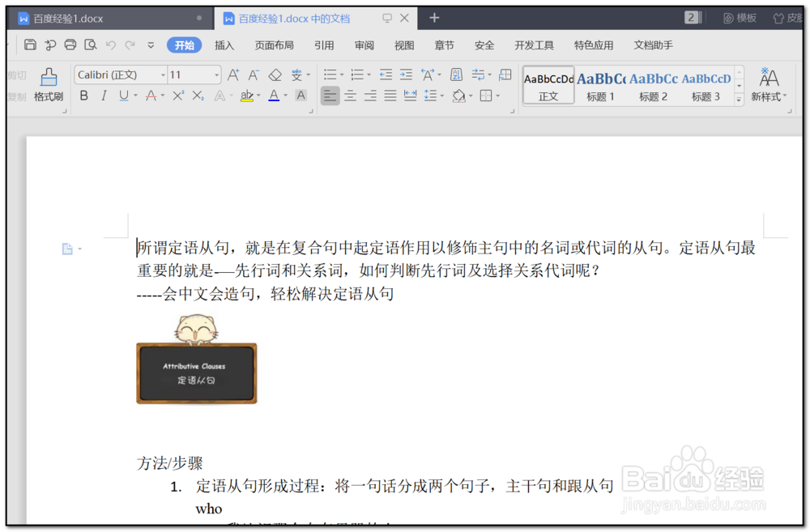Click the increase font size icon
Image resolution: width=810 pixels, height=532 pixels.
pos(233,74)
